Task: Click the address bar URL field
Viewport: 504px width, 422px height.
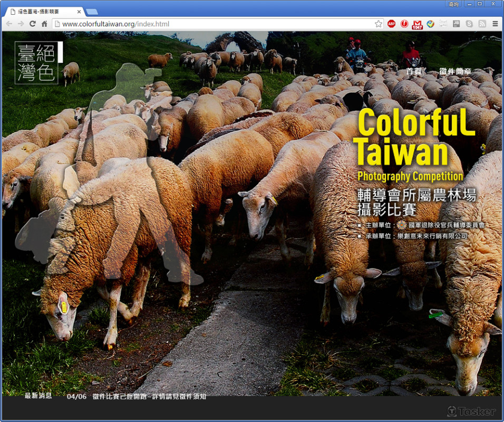Action: [x=211, y=24]
